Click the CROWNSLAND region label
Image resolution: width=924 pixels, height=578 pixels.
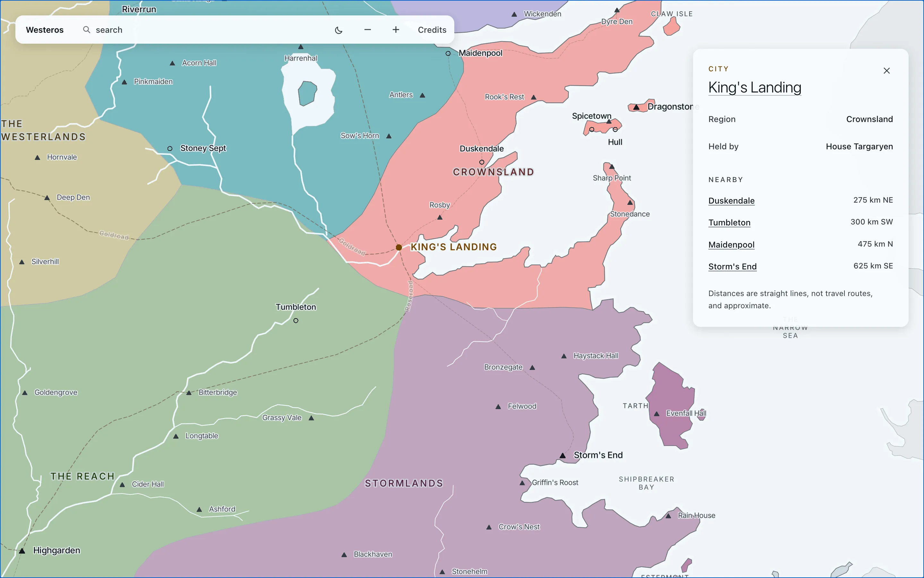click(493, 172)
